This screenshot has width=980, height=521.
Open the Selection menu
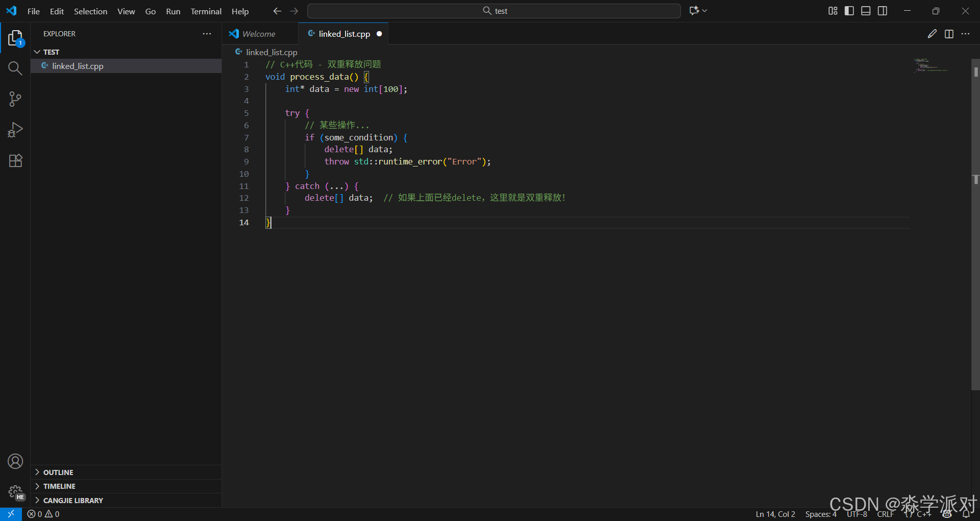[90, 11]
